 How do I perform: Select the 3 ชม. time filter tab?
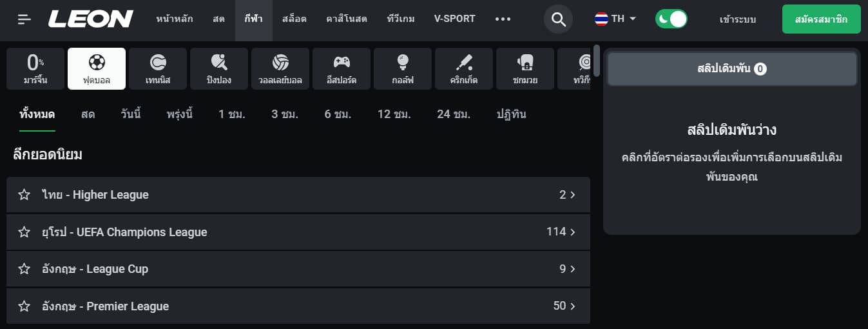(285, 115)
